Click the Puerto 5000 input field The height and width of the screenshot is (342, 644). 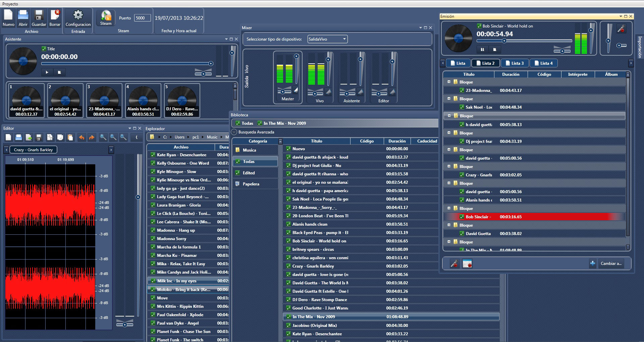coord(142,18)
